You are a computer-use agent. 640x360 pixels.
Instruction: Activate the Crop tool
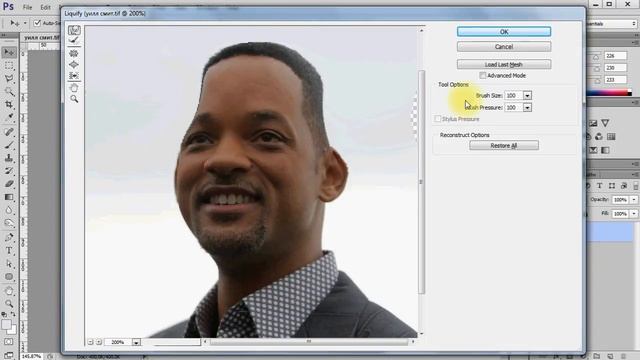9,104
